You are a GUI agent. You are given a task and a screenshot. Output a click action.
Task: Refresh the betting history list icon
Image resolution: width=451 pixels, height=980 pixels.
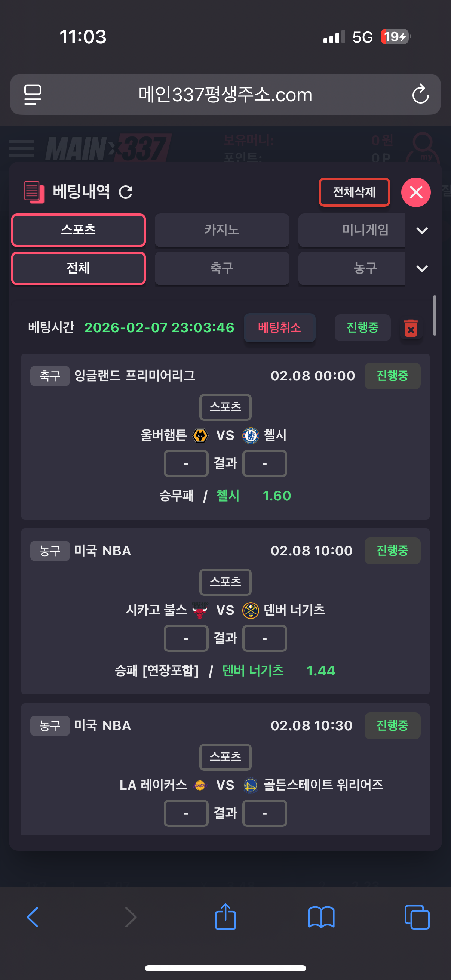[x=126, y=192]
